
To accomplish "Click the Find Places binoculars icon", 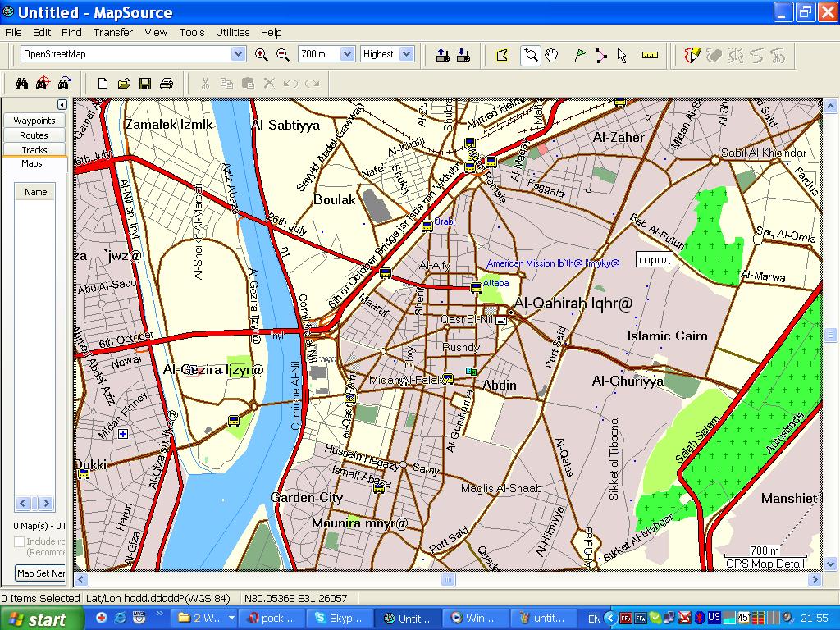I will point(22,83).
